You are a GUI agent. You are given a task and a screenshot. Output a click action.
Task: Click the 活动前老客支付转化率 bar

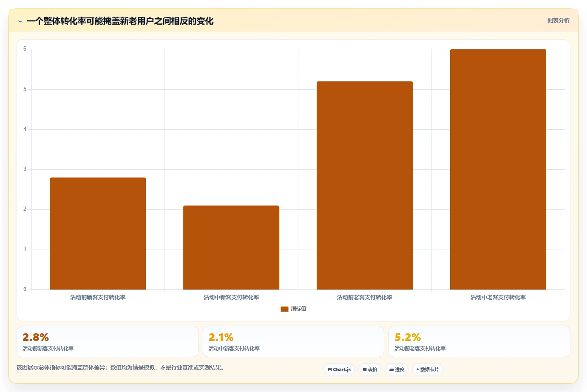click(365, 185)
